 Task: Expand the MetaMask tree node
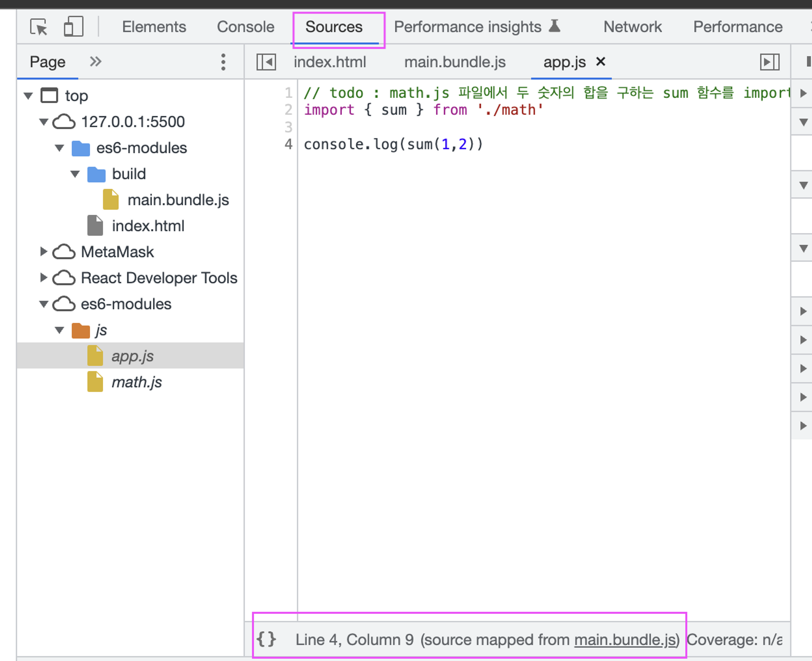[x=43, y=252]
